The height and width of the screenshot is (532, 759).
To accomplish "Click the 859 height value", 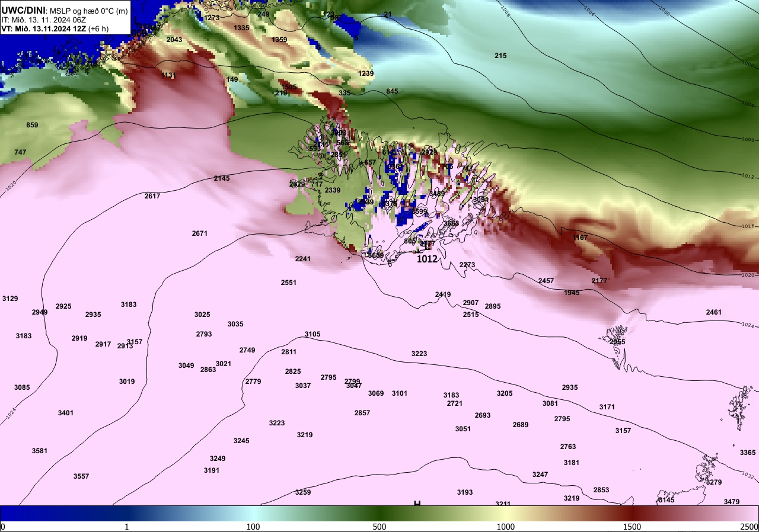I will pyautogui.click(x=32, y=125).
